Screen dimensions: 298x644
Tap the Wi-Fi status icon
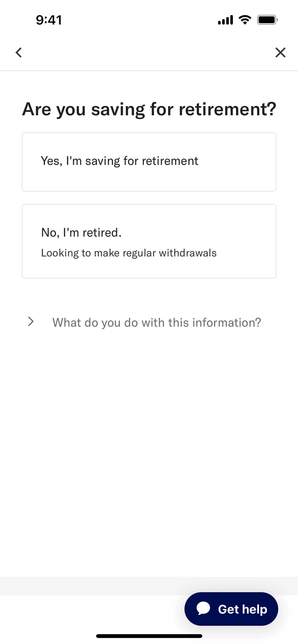coord(245,20)
